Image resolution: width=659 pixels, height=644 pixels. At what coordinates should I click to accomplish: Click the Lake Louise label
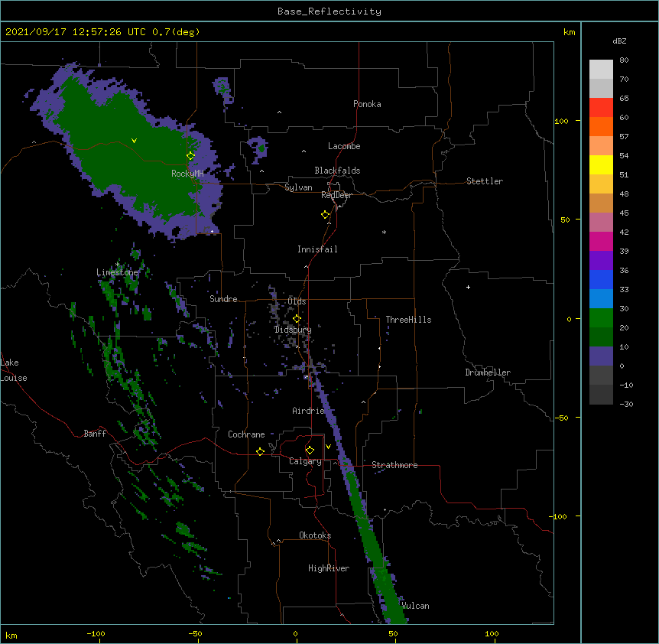[14, 370]
